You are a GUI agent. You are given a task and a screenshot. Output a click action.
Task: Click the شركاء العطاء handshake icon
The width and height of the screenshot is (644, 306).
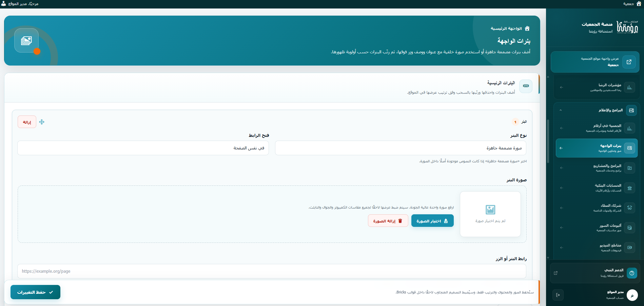click(629, 208)
